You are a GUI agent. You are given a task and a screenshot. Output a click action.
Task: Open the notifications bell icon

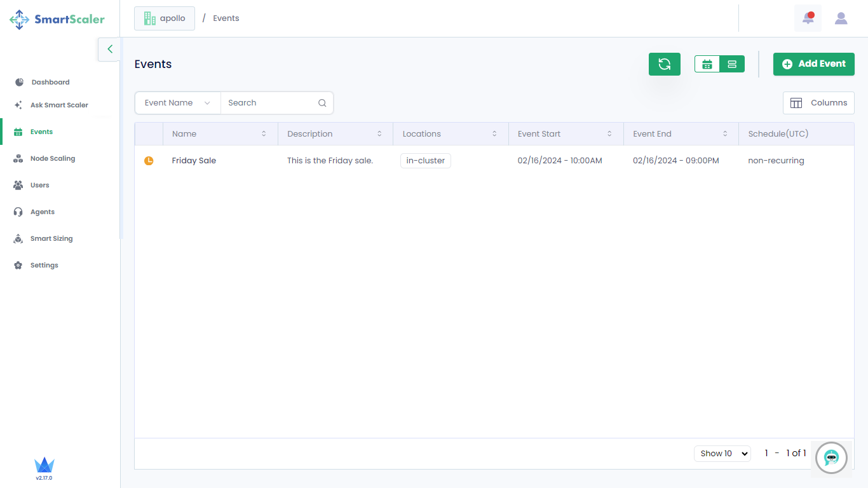(808, 18)
